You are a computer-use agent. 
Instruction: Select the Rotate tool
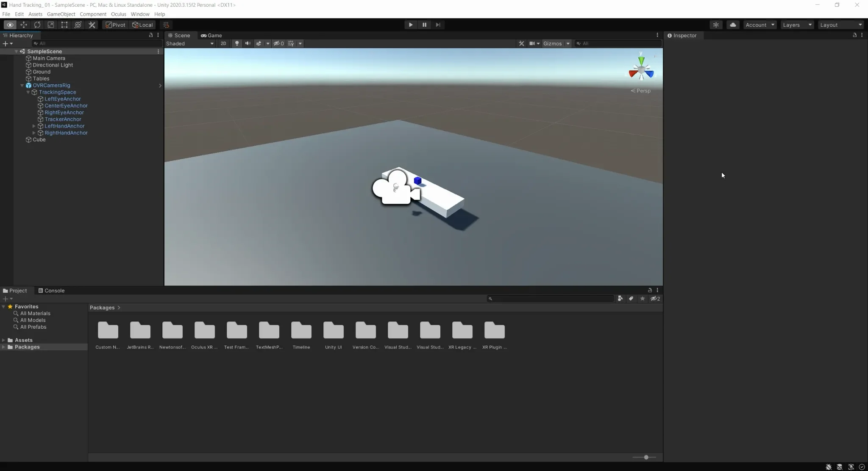(38, 25)
